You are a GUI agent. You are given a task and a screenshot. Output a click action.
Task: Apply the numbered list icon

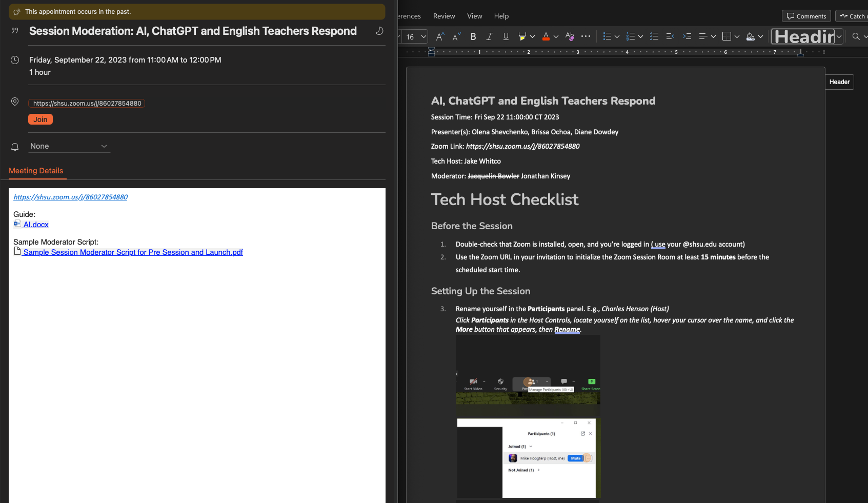pyautogui.click(x=631, y=36)
